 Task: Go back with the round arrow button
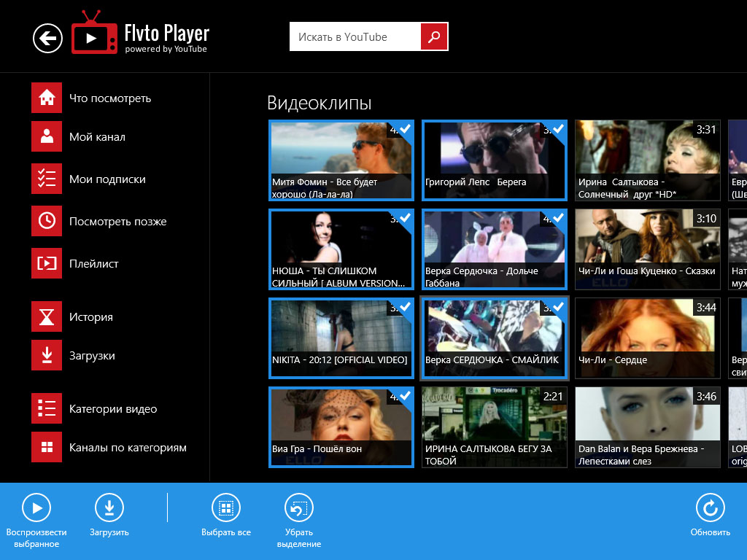point(47,38)
